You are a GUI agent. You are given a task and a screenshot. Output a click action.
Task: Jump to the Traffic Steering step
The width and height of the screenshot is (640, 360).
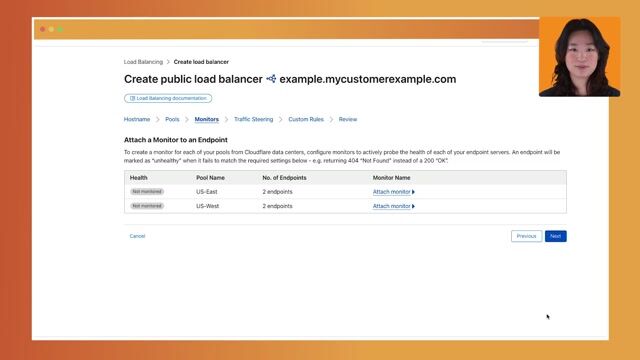pos(253,119)
